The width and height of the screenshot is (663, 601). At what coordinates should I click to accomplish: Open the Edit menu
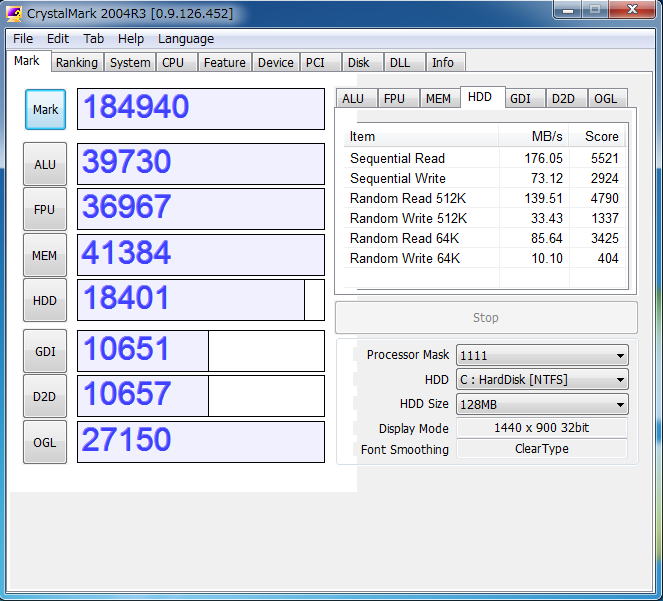pyautogui.click(x=58, y=38)
